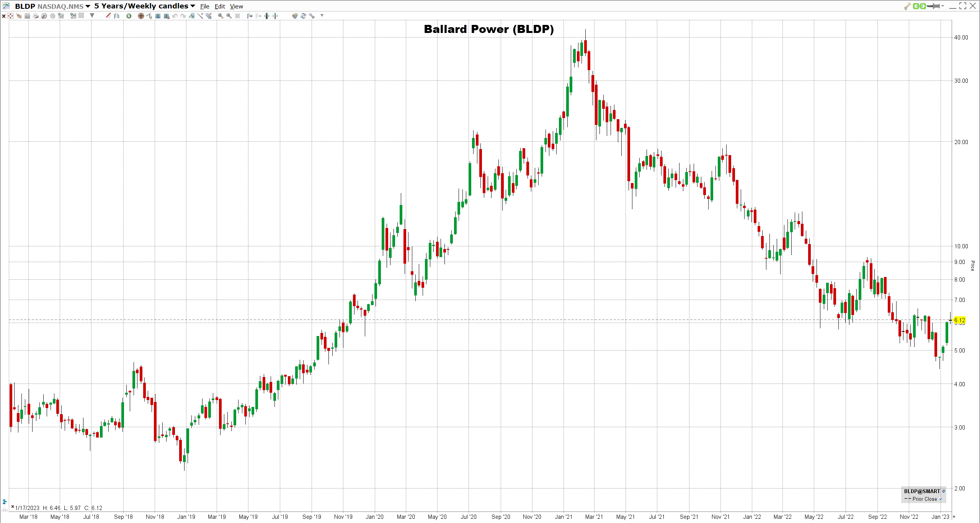Click the line with cursor pointer icon
The image size is (980, 523).
(x=149, y=16)
